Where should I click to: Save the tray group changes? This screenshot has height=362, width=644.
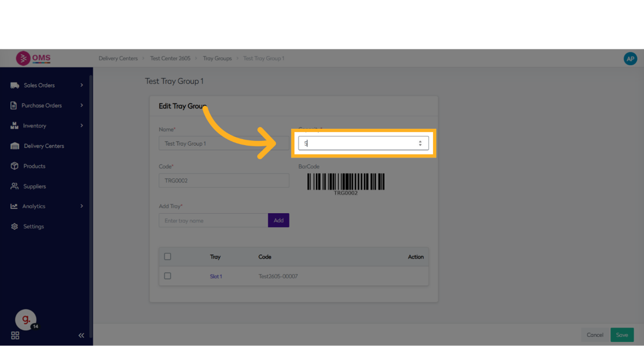(x=622, y=335)
